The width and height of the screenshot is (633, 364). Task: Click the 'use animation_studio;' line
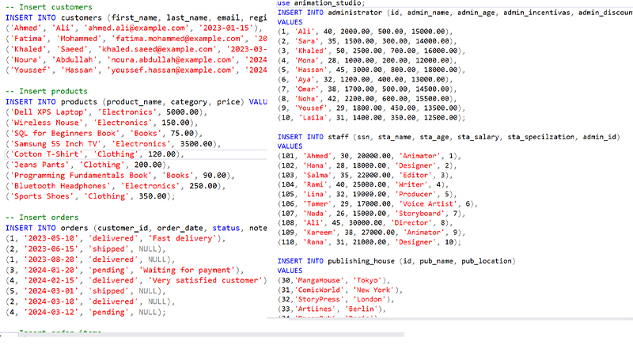pos(321,3)
